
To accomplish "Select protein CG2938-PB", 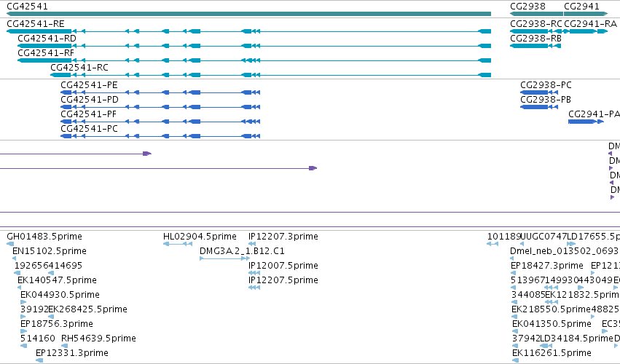I will pos(546,100).
